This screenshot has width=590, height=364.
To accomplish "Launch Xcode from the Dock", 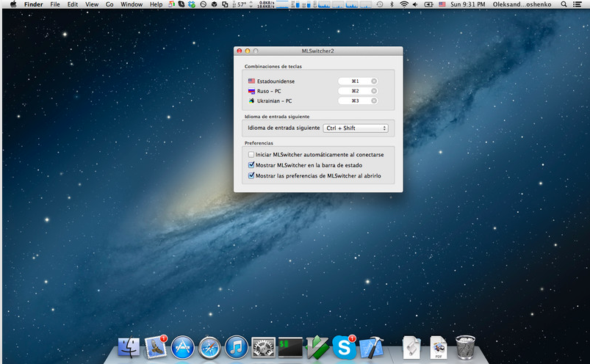I will click(371, 347).
